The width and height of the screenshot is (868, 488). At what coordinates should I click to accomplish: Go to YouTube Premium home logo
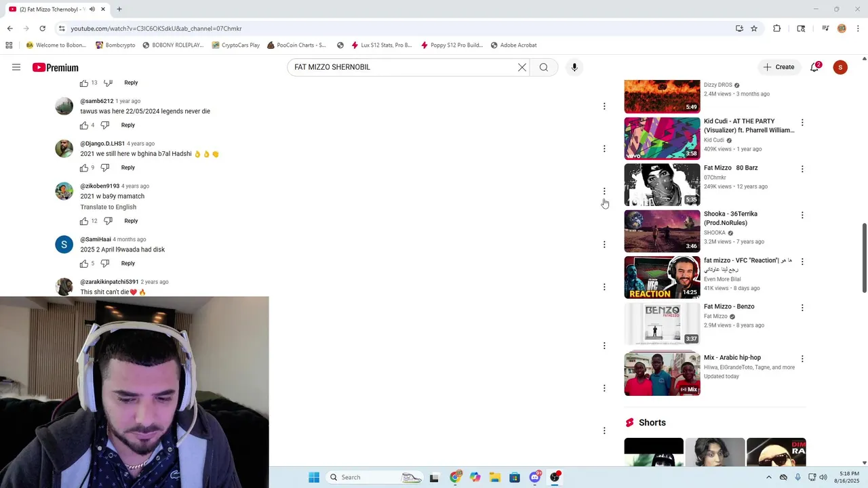(x=56, y=67)
